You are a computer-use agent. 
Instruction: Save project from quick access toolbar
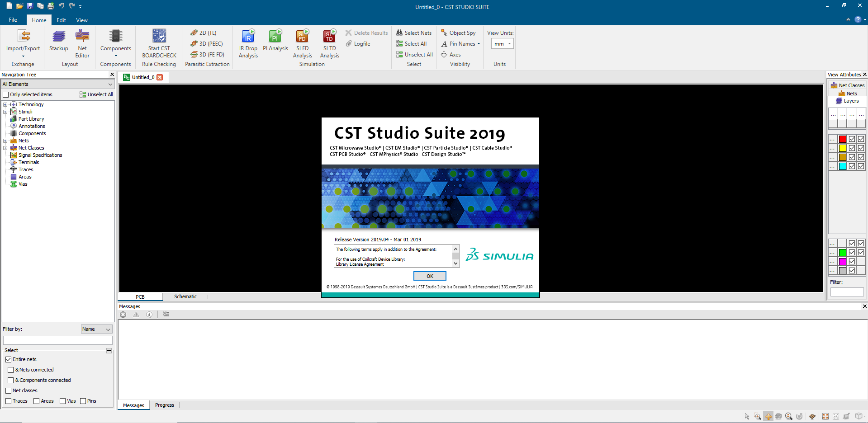(30, 6)
